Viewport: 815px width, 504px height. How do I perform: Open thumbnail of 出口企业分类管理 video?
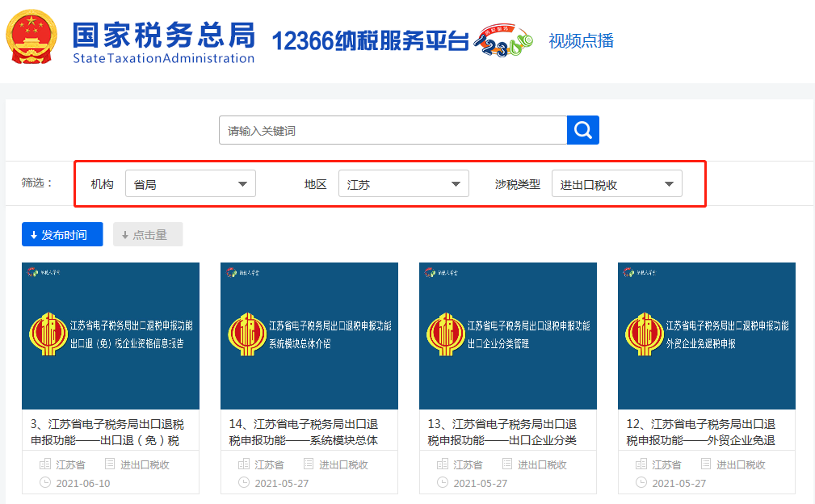click(508, 336)
